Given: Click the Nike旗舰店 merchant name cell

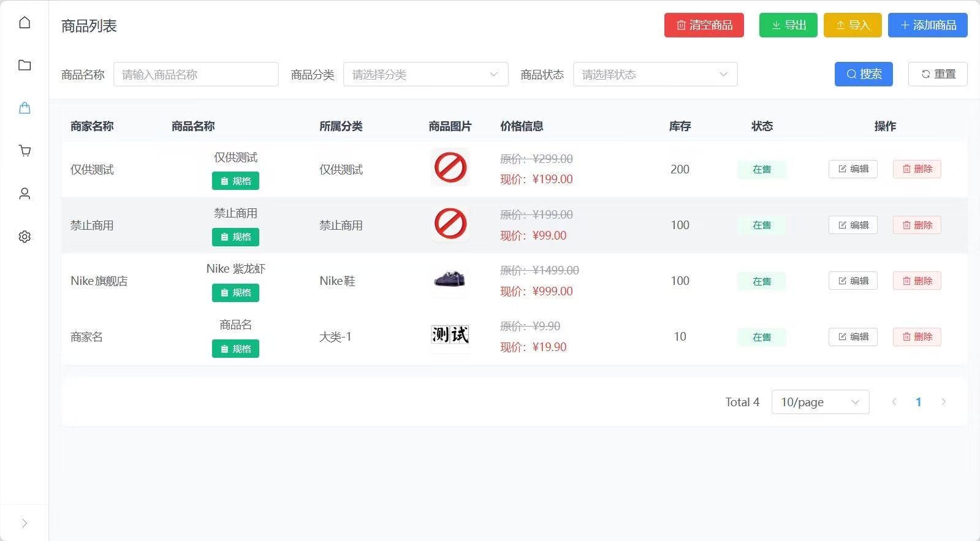Looking at the screenshot, I should pyautogui.click(x=99, y=281).
